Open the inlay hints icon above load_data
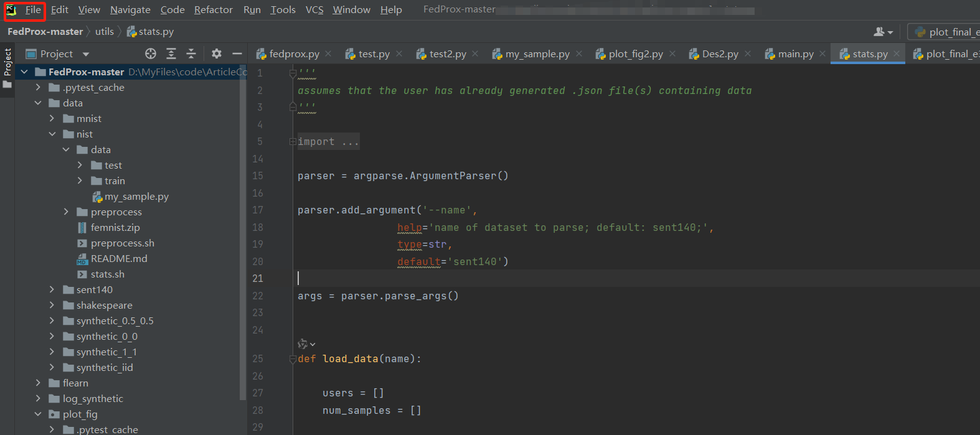This screenshot has height=435, width=980. pyautogui.click(x=306, y=344)
